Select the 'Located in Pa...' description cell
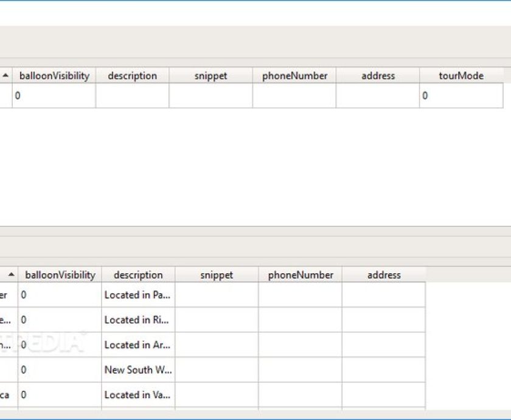 tap(138, 295)
